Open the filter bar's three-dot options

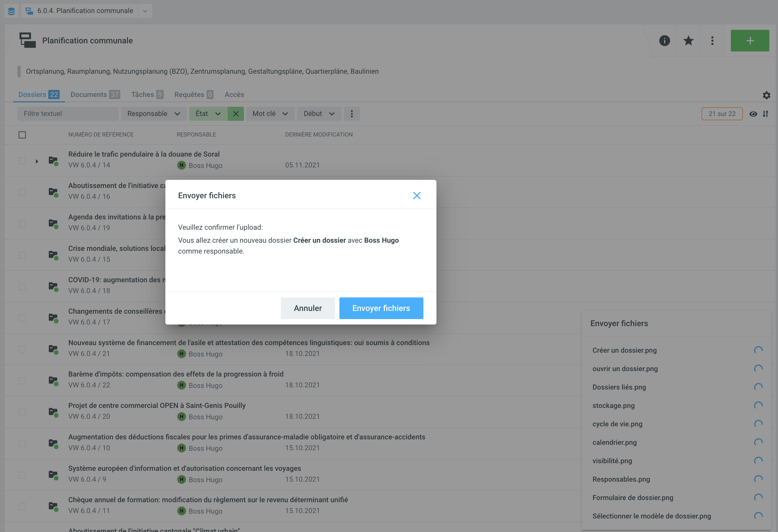[352, 114]
